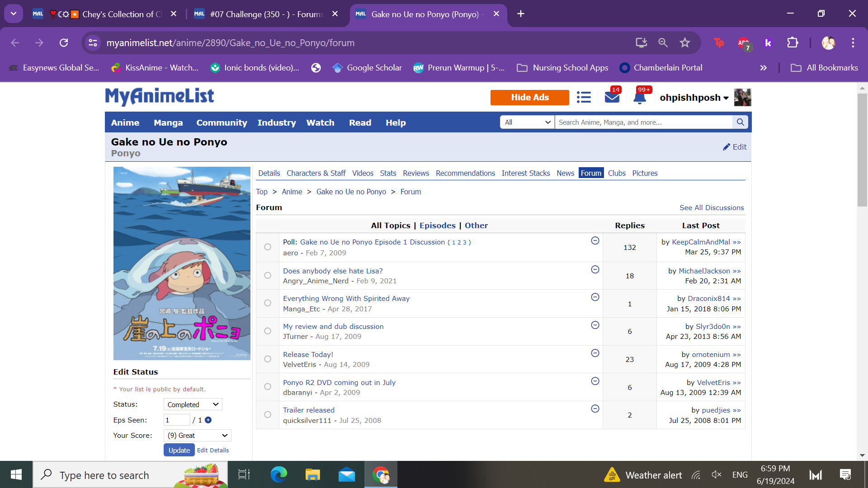The image size is (868, 488).
Task: Select radio button for Trailer released topic
Action: (x=268, y=414)
